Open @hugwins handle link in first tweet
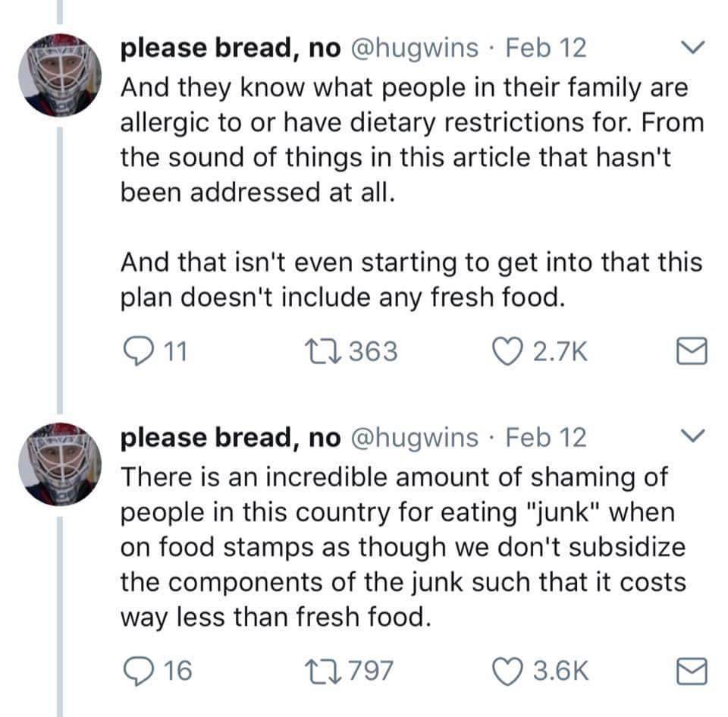 tap(416, 49)
